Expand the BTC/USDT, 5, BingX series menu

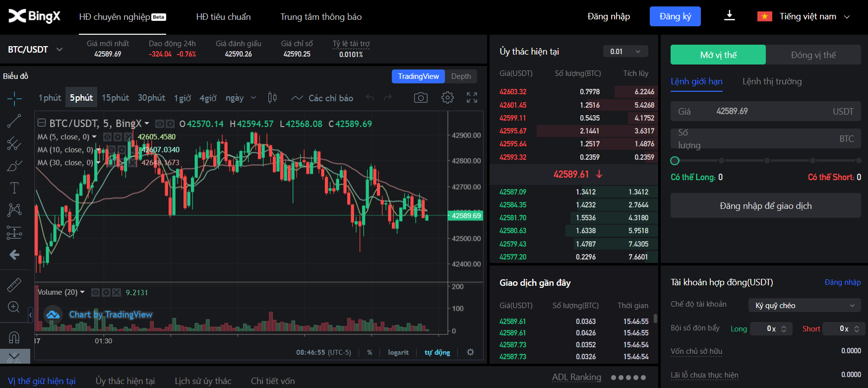[x=147, y=124]
